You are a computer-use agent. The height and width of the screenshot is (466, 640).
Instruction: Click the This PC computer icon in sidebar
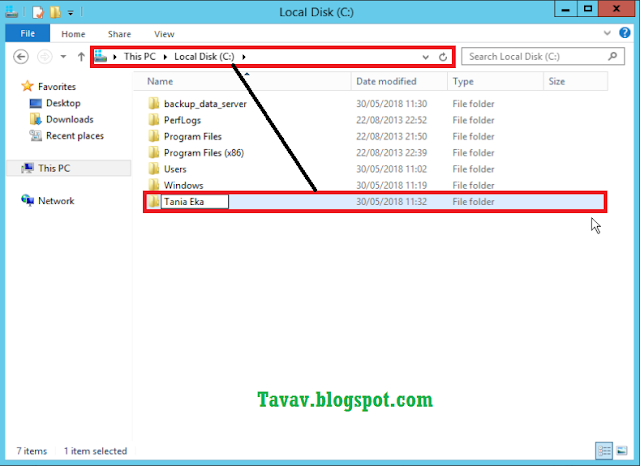[x=27, y=168]
